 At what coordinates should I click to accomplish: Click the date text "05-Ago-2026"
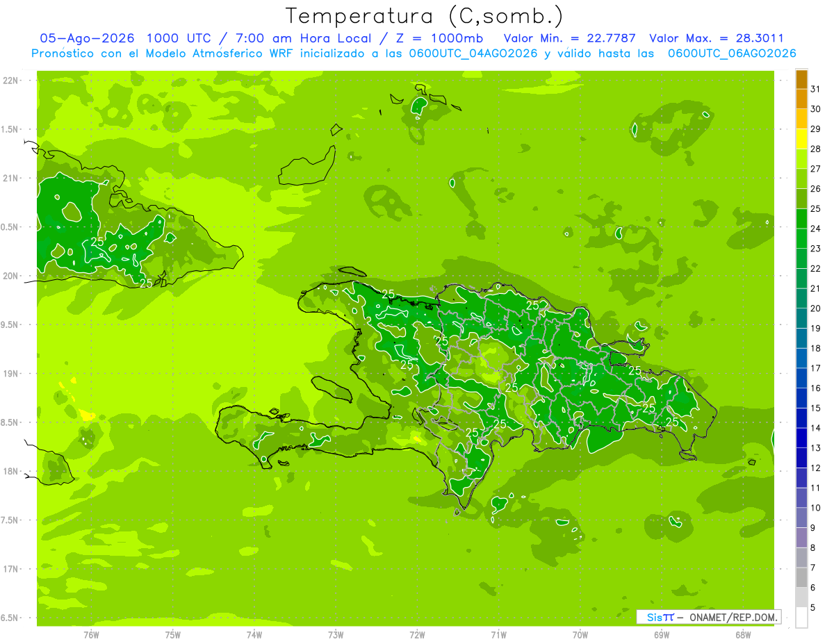86,38
